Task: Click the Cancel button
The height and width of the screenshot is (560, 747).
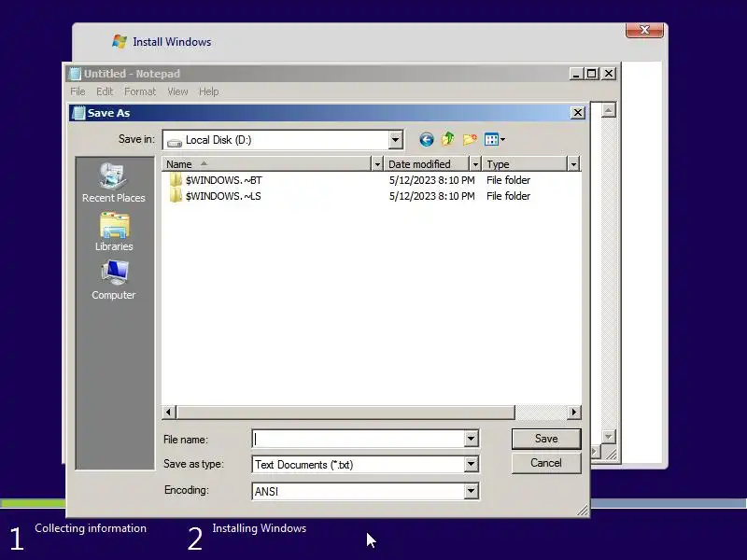Action: (x=546, y=463)
